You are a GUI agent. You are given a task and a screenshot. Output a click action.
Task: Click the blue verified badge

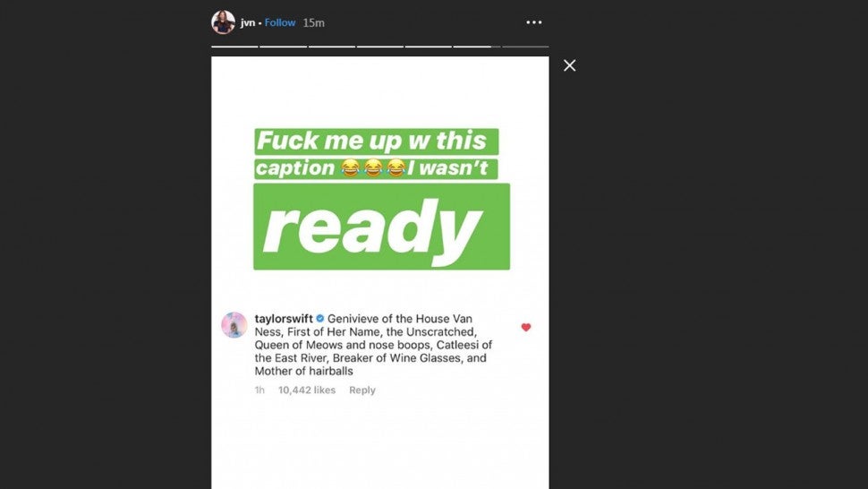319,319
